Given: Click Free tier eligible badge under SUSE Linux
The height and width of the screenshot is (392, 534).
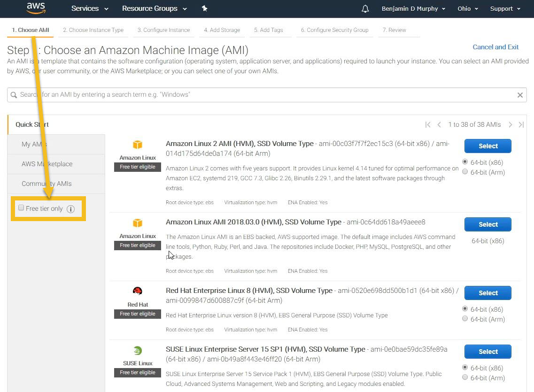Looking at the screenshot, I should coord(138,373).
